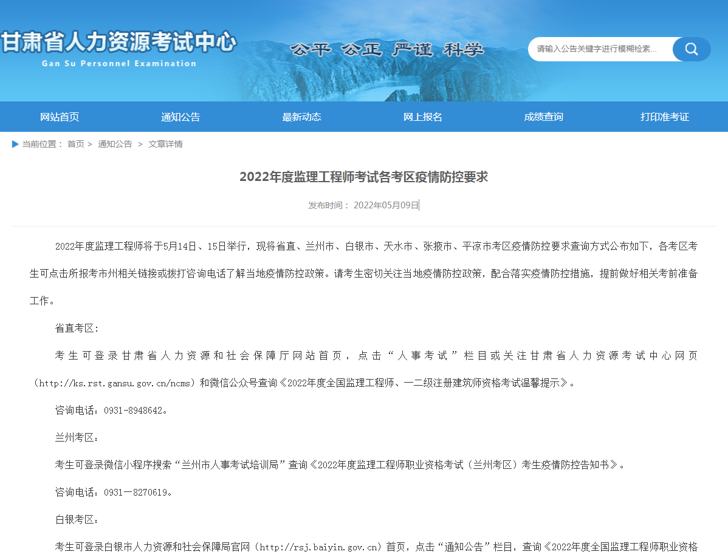Open the 网站首页 navigation item
Viewport: 728px width, 560px height.
(x=60, y=117)
